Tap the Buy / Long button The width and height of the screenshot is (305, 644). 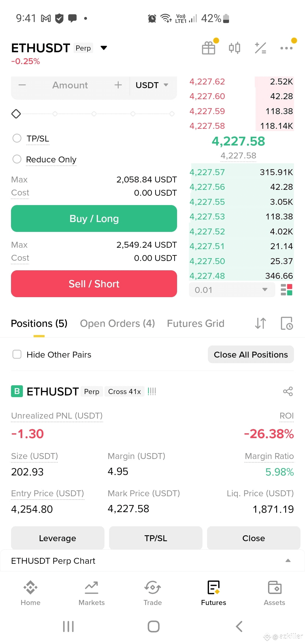point(94,219)
